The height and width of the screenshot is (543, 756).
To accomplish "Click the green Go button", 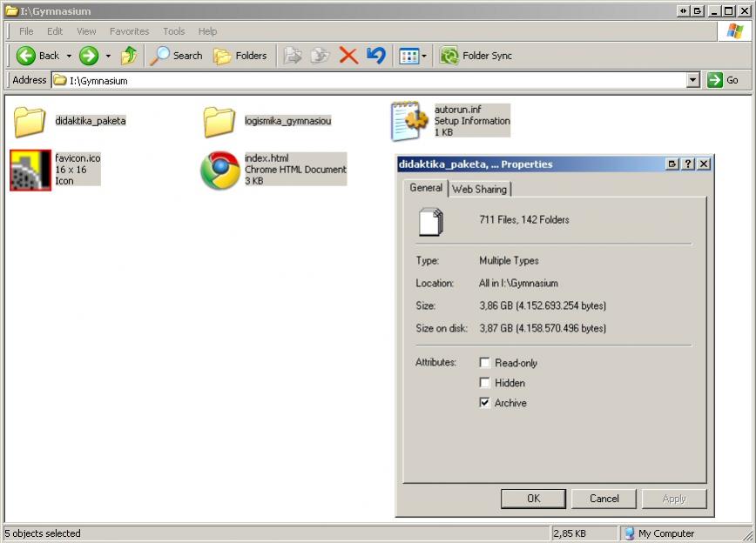I will [x=723, y=80].
